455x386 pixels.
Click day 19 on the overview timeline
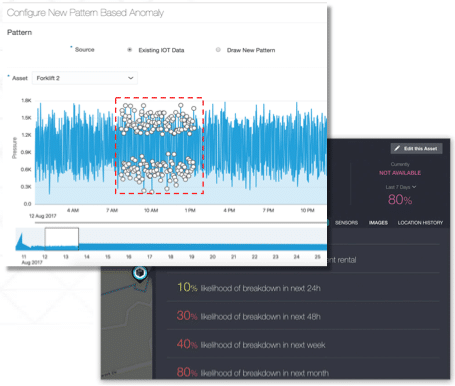point(192,257)
